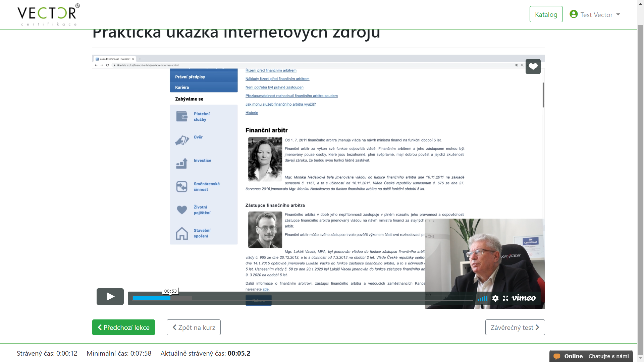Click the recorded browser back arrow
Viewport: 644px width, 362px height.
coord(96,65)
